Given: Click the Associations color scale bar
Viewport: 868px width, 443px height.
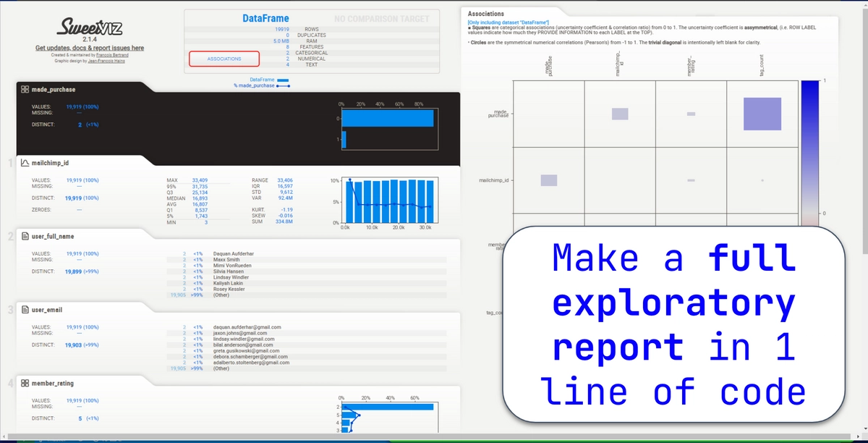Looking at the screenshot, I should tap(810, 152).
